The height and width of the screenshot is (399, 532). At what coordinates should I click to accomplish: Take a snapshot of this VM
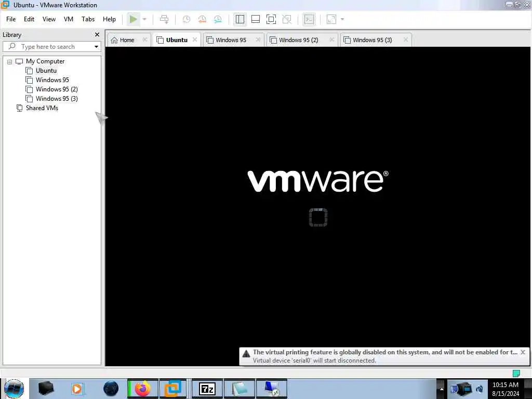pyautogui.click(x=187, y=19)
